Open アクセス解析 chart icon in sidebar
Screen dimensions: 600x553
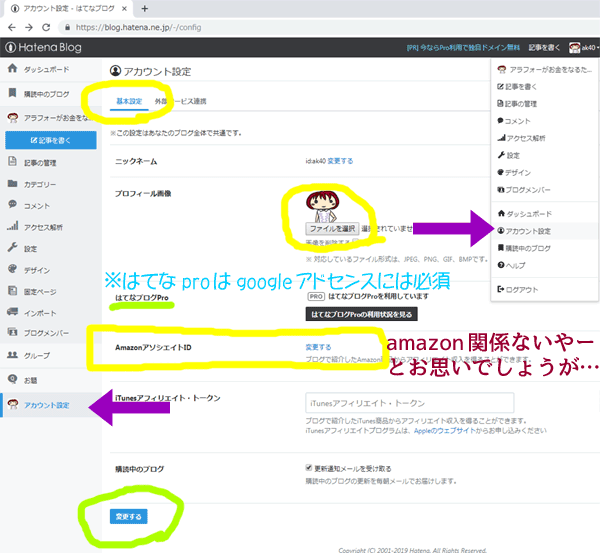pyautogui.click(x=13, y=226)
